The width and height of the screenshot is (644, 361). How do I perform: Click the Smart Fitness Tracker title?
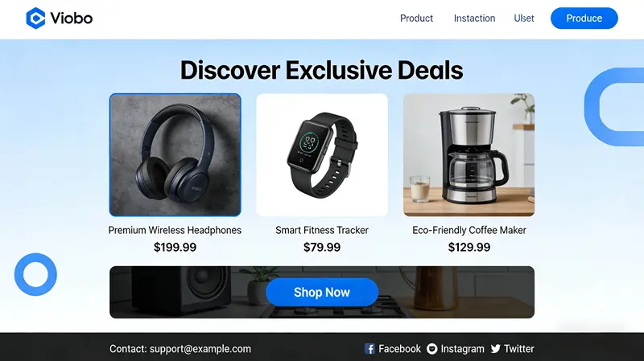pos(322,230)
